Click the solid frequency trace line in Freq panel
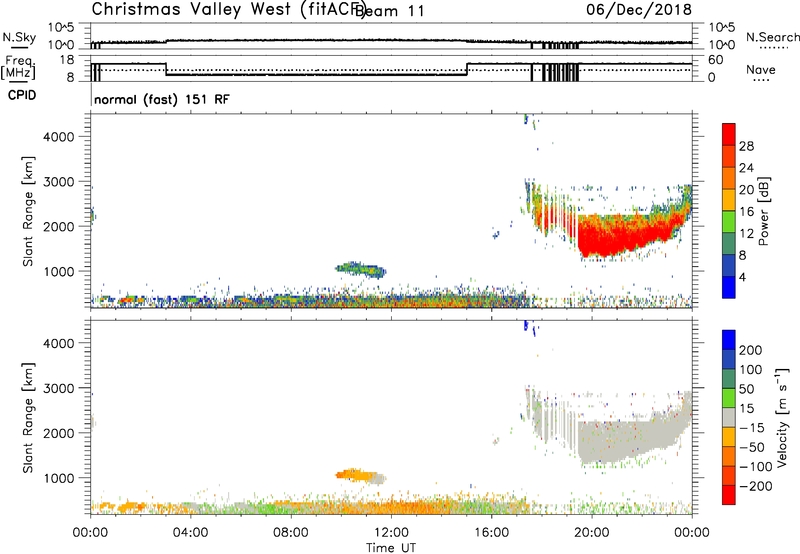The width and height of the screenshot is (800, 554). point(316,75)
